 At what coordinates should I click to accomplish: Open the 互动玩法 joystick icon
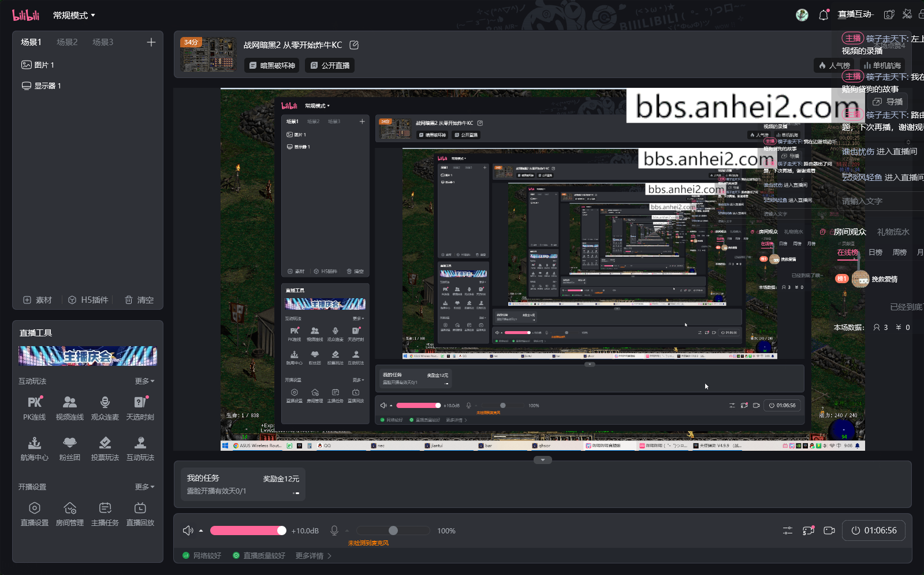[x=140, y=449]
